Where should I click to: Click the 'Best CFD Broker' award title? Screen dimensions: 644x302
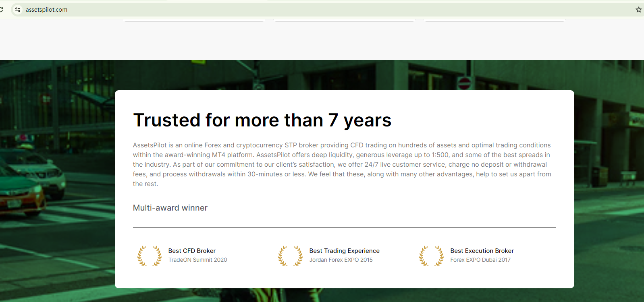192,251
